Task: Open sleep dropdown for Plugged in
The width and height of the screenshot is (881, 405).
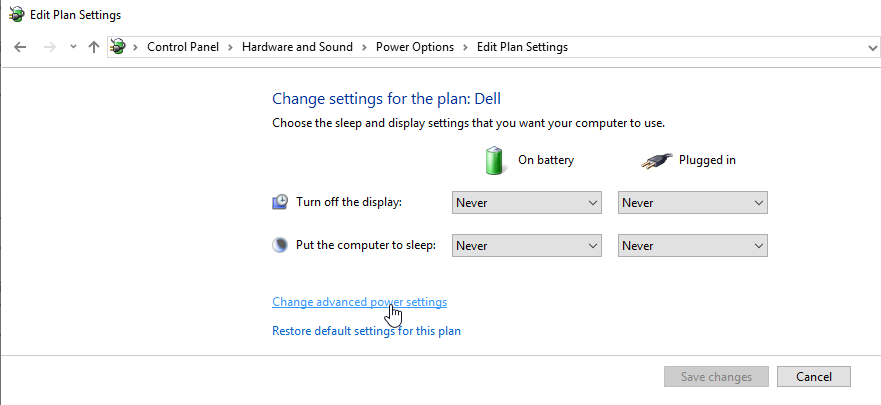Action: 692,246
